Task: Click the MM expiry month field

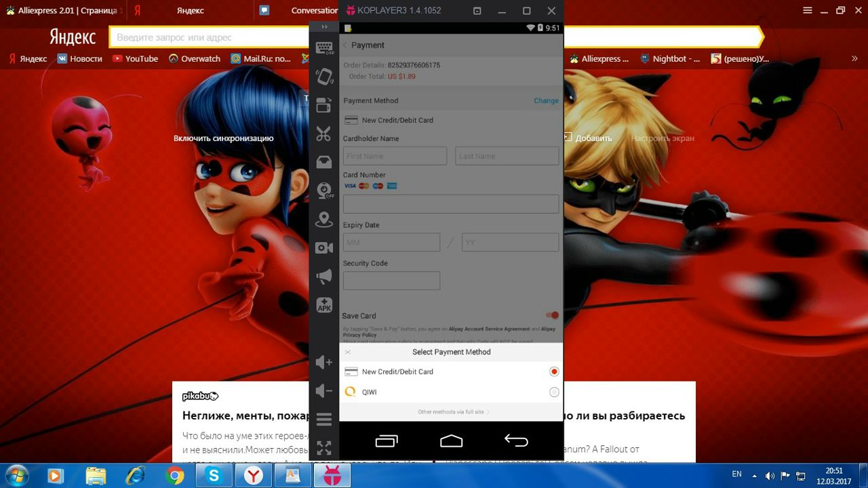Action: click(391, 243)
